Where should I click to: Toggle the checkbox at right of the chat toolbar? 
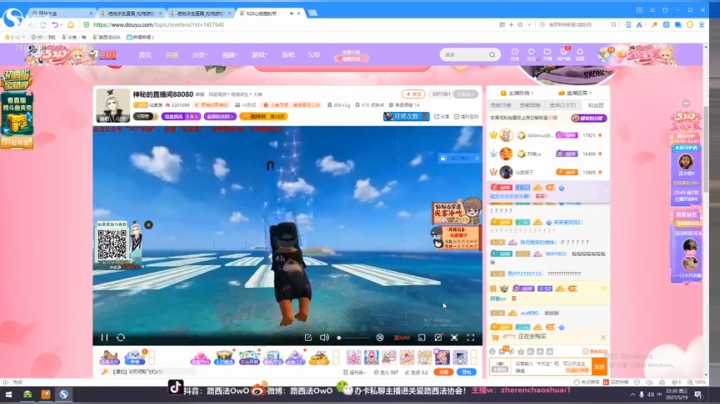(x=585, y=351)
